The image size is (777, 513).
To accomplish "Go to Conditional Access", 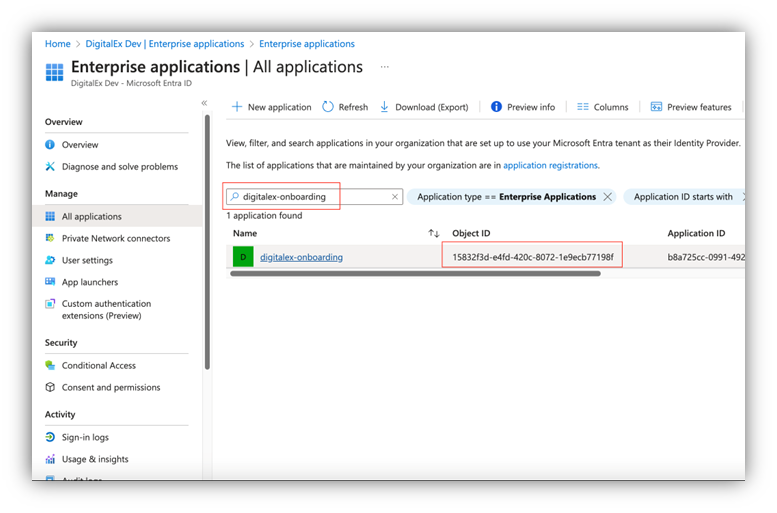I will [x=98, y=365].
